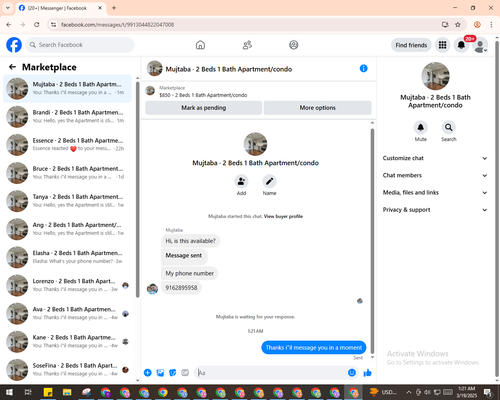500x400 pixels.
Task: Choose a GIF icon in composer
Action: (x=185, y=373)
